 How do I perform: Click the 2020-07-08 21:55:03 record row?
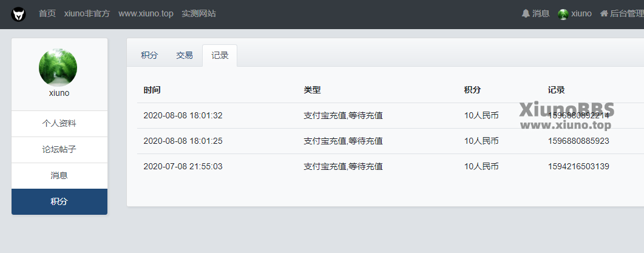(391, 166)
